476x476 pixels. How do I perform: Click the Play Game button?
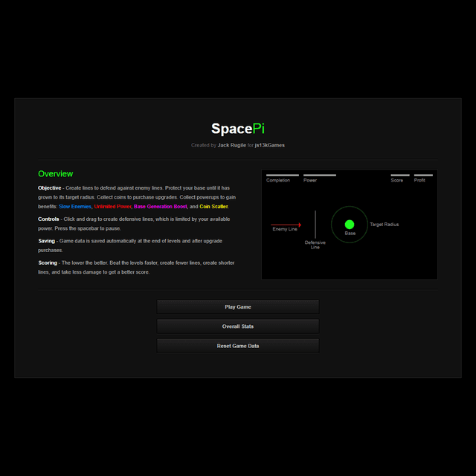(238, 306)
